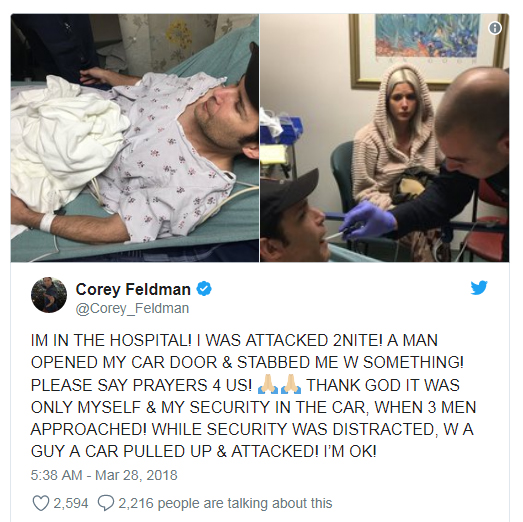Viewport: 523px width, 522px height.
Task: Open the @Corey_Feldman handle link
Action: tap(132, 308)
